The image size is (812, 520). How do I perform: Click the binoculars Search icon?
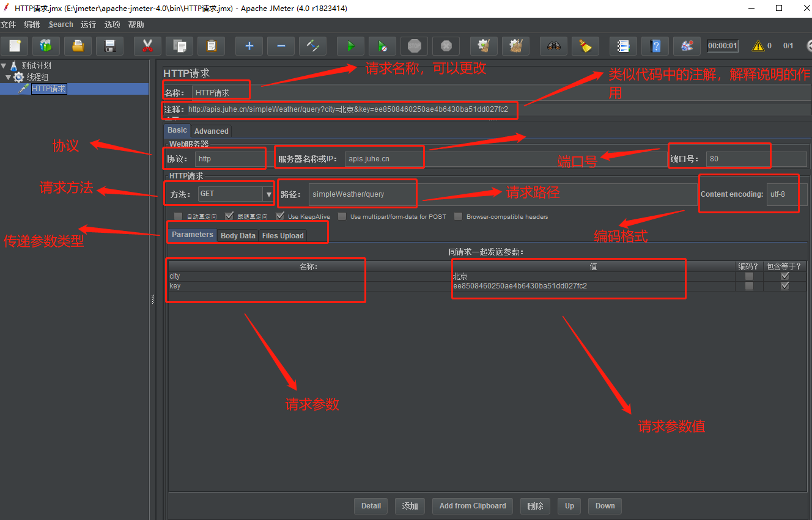(x=553, y=46)
